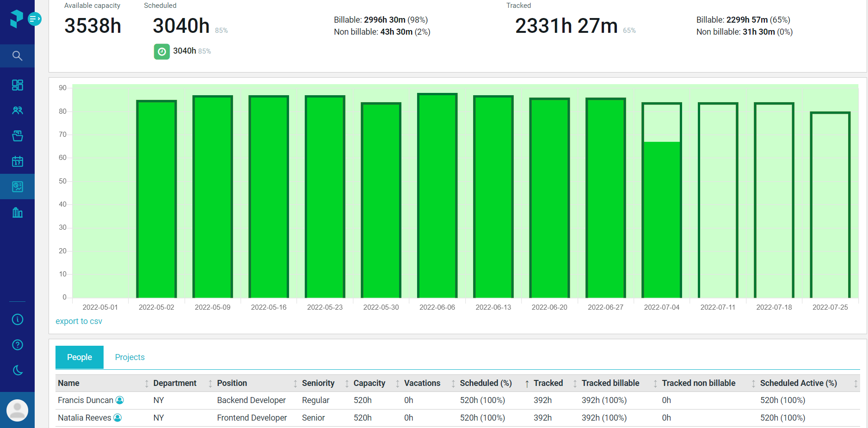Open the dashboard grid icon
The width and height of the screenshot is (868, 428).
[x=18, y=85]
